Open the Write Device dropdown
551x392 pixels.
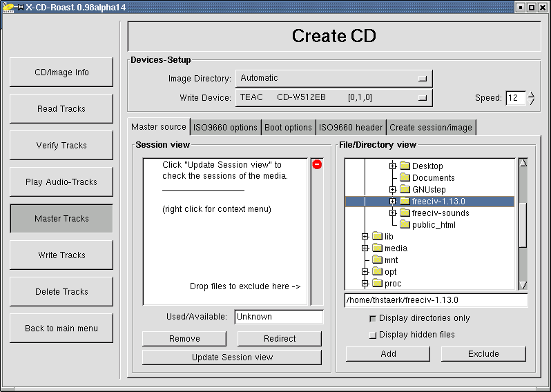[x=333, y=97]
